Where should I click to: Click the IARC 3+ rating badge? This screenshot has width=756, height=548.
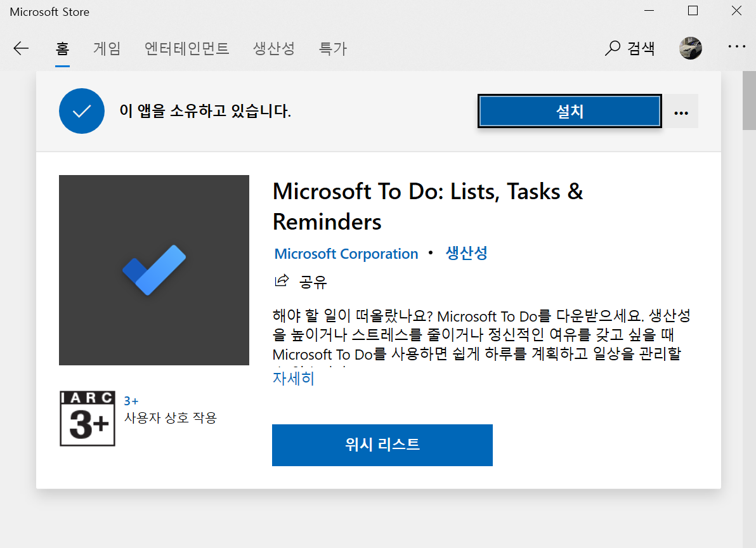[x=88, y=419]
